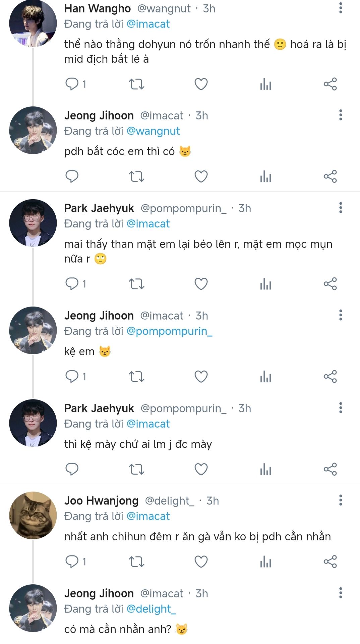Image resolution: width=360 pixels, height=644 pixels.
Task: Open more options menu on Han Wangho's tweet
Action: (341, 8)
